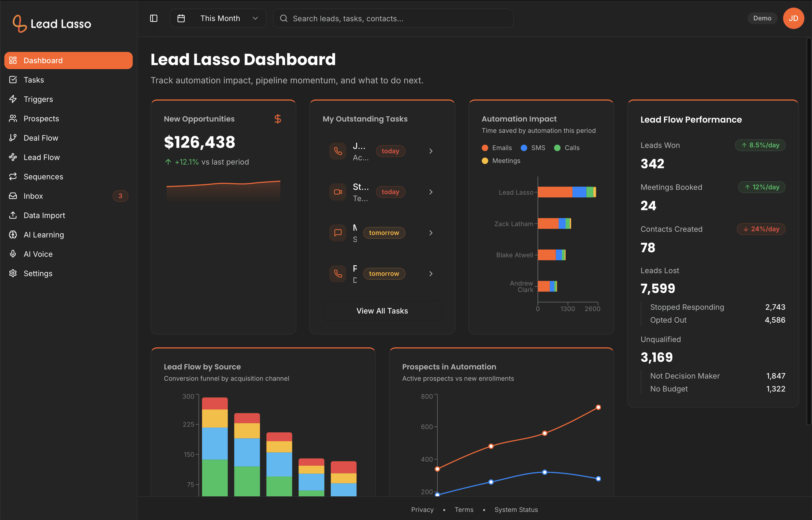812x520 pixels.
Task: Click the View All Tasks button
Action: (382, 311)
